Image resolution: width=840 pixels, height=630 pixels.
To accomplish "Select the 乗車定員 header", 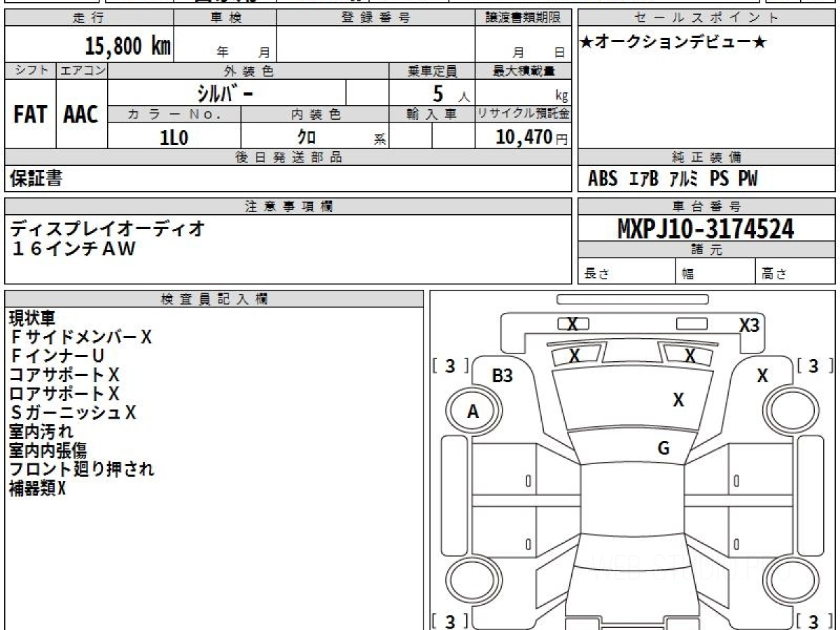I will click(x=432, y=71).
